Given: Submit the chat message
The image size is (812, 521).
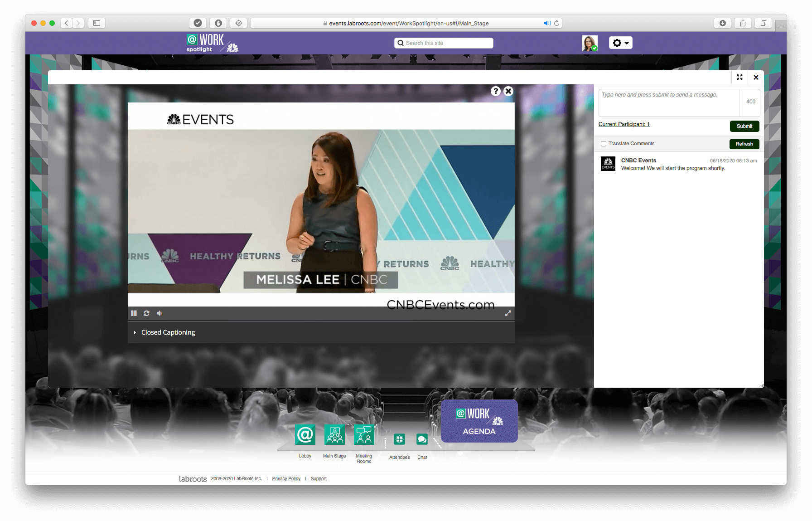Looking at the screenshot, I should [x=744, y=126].
